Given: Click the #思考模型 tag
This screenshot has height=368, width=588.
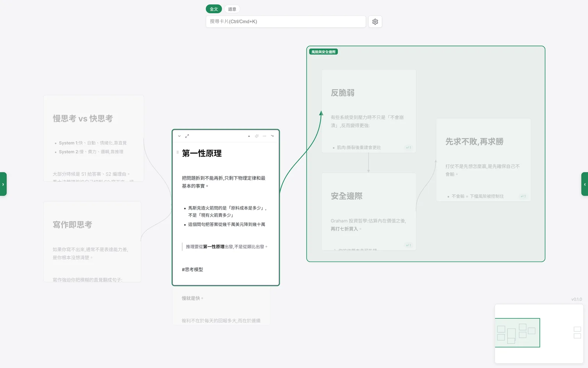Looking at the screenshot, I should (x=193, y=270).
